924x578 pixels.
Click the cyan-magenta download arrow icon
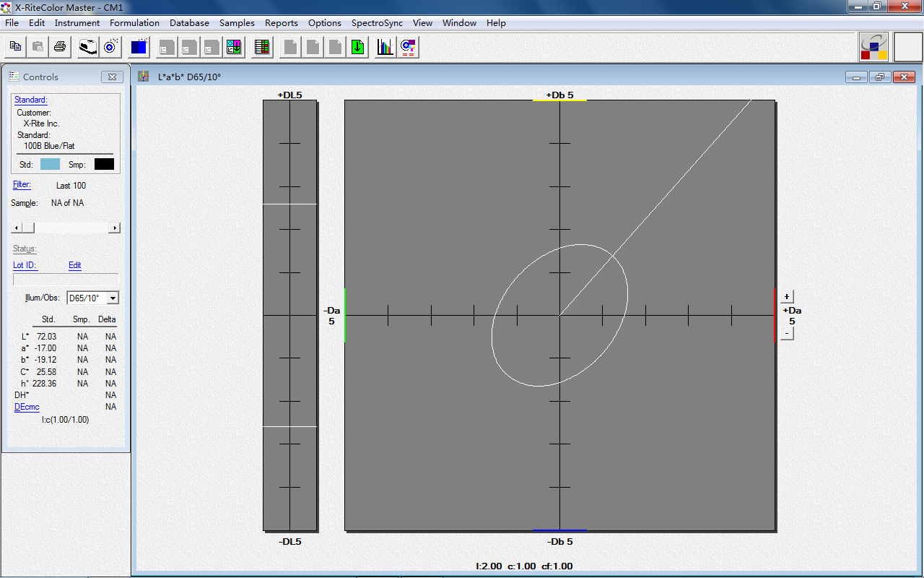pyautogui.click(x=234, y=47)
